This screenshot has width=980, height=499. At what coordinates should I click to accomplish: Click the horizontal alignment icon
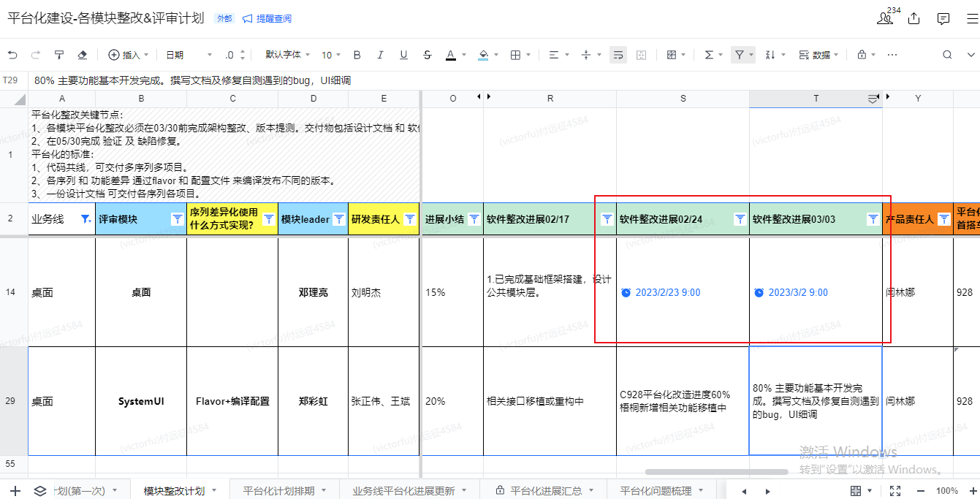point(553,55)
